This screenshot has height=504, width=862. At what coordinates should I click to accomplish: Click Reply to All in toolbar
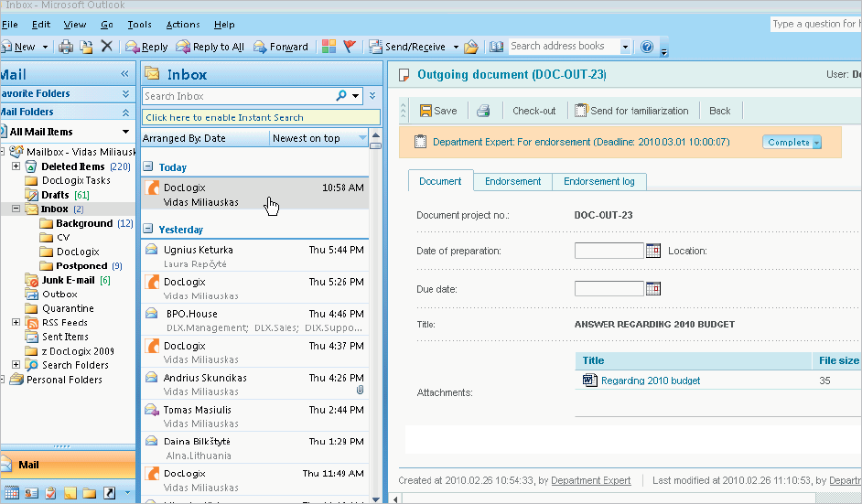[x=210, y=47]
